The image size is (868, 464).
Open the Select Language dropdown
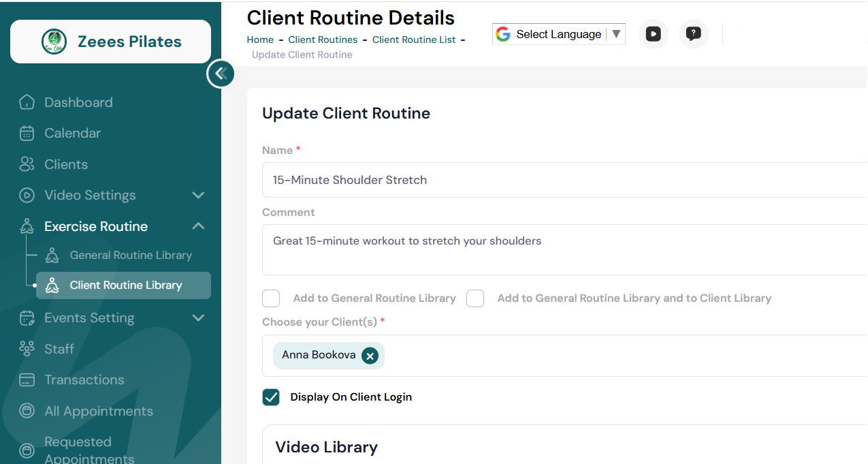pos(559,34)
